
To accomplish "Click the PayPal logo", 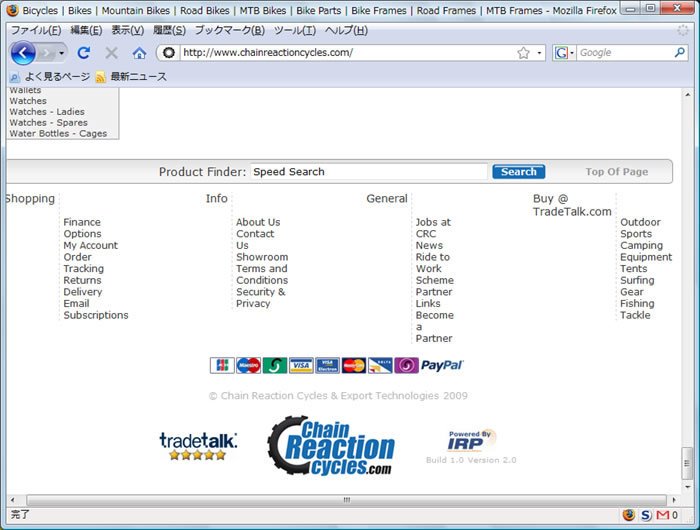I will [x=442, y=365].
